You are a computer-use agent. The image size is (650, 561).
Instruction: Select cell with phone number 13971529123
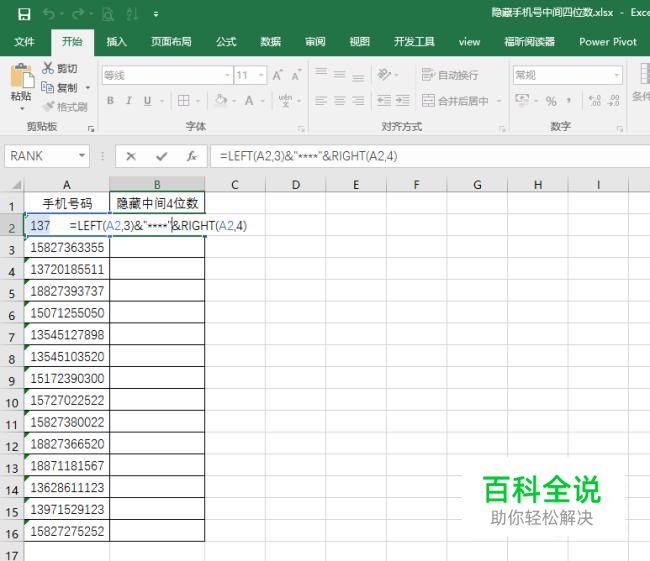pos(67,509)
